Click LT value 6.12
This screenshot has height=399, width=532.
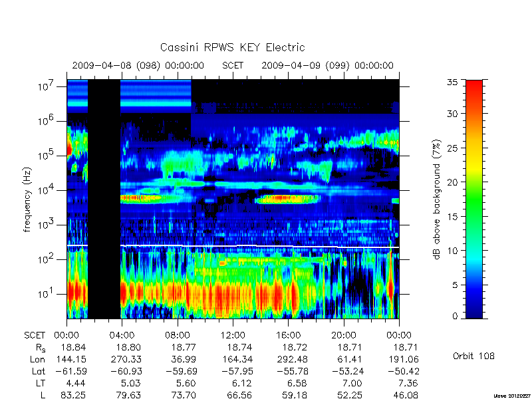pos(241,383)
